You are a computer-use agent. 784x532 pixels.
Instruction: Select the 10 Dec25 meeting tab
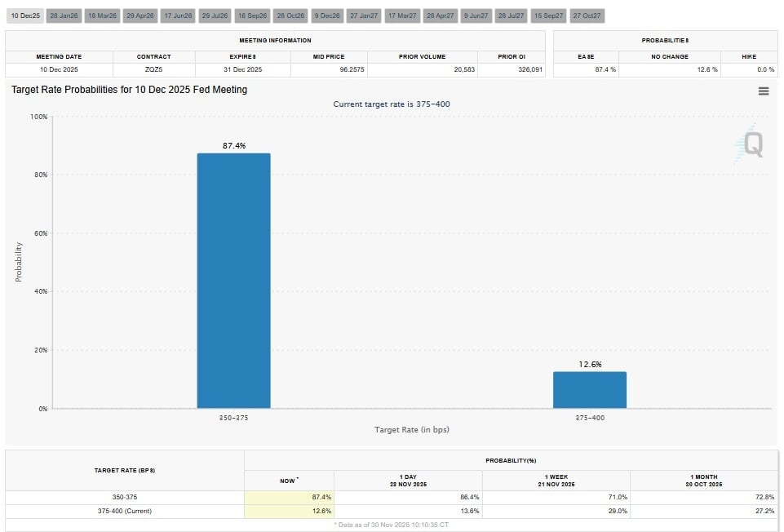coord(24,16)
